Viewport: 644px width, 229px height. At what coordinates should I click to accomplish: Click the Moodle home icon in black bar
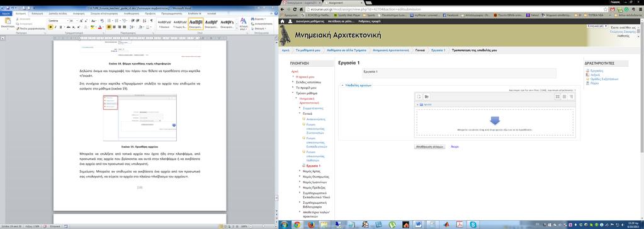click(283, 21)
